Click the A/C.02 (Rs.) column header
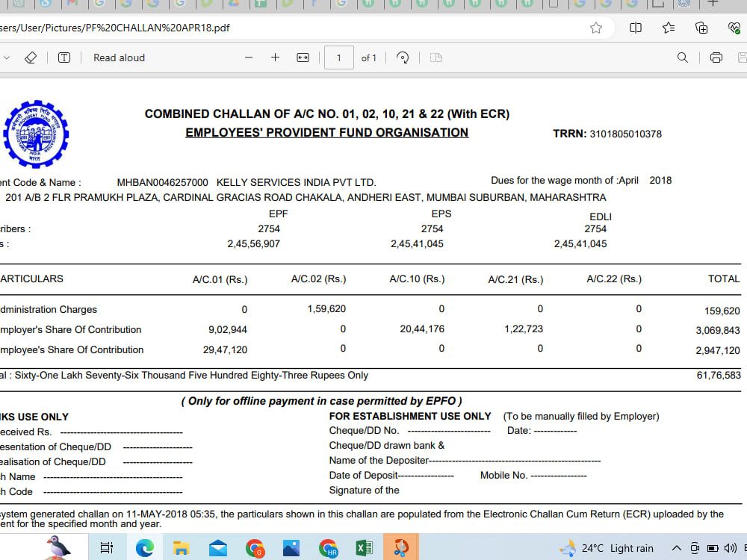Screen dimensions: 747x560 (319, 279)
